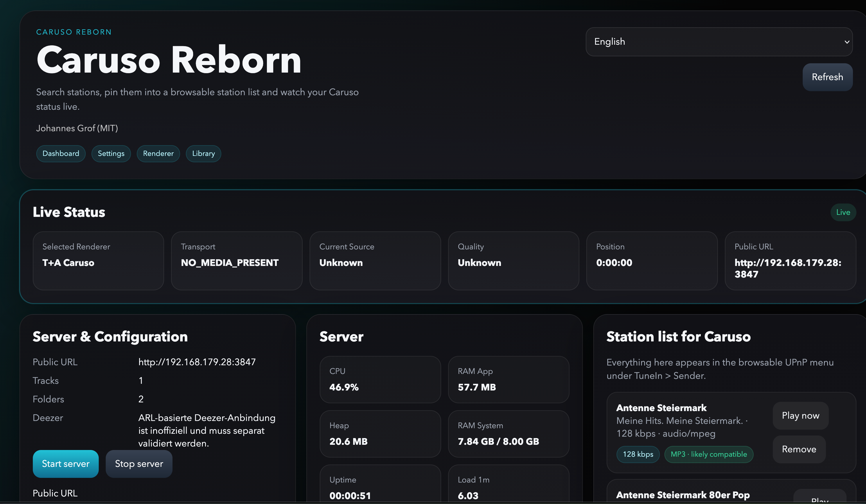
Task: Click the RAM App 57.7 MB card
Action: 509,380
